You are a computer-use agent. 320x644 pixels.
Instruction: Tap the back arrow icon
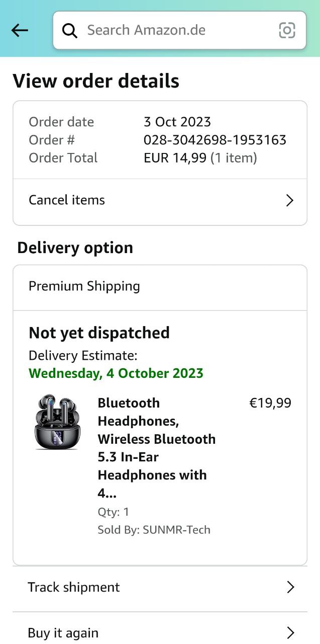[x=20, y=31]
